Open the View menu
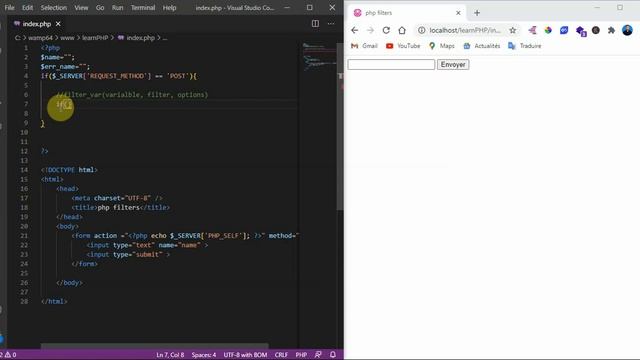The height and width of the screenshot is (360, 640). [81, 7]
